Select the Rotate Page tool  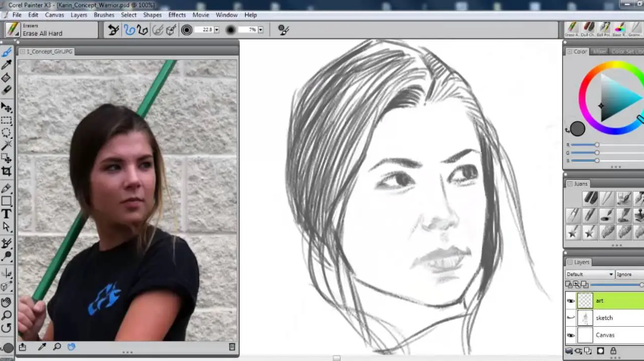click(6, 328)
